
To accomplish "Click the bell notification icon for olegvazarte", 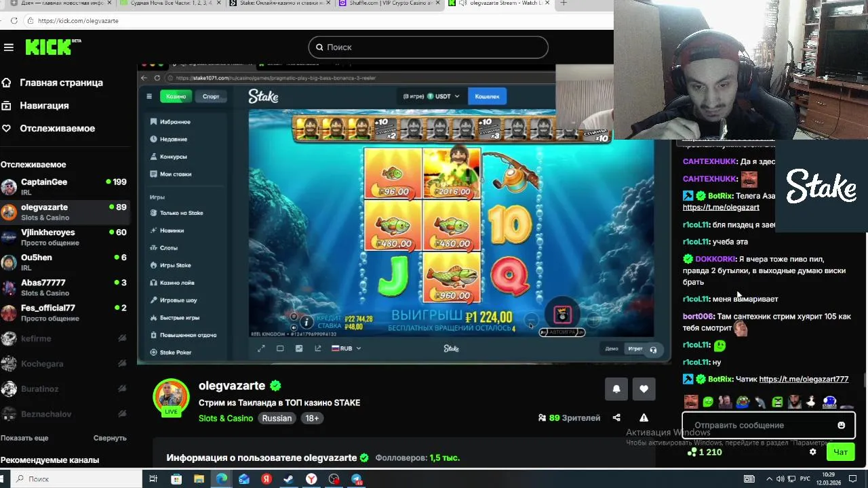I will (616, 389).
